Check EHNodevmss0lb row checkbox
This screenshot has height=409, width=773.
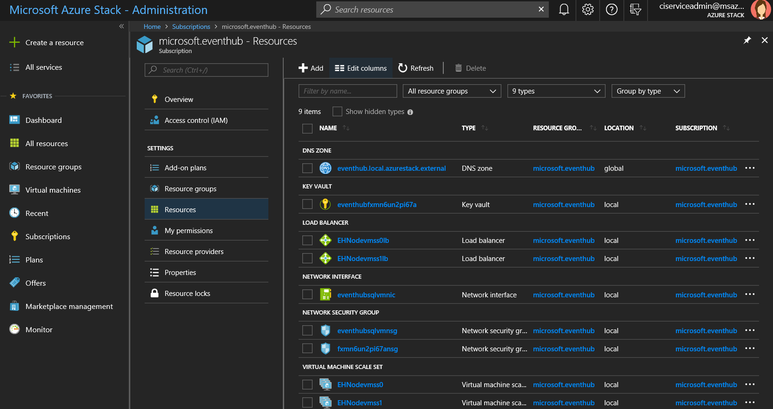307,240
